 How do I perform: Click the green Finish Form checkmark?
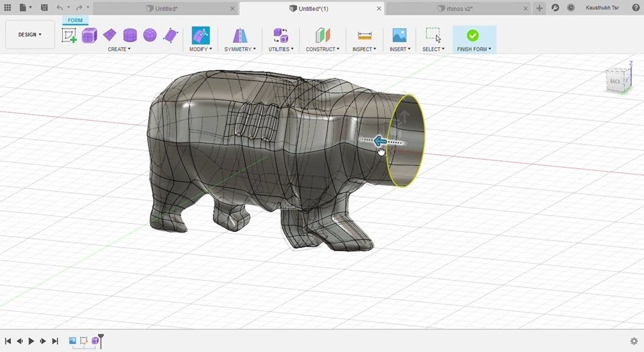[x=473, y=36]
